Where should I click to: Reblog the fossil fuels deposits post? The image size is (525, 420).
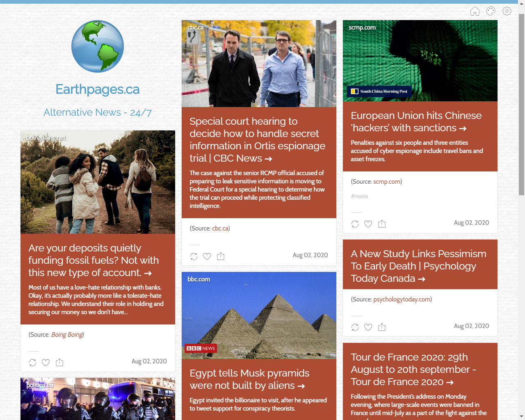[33, 363]
